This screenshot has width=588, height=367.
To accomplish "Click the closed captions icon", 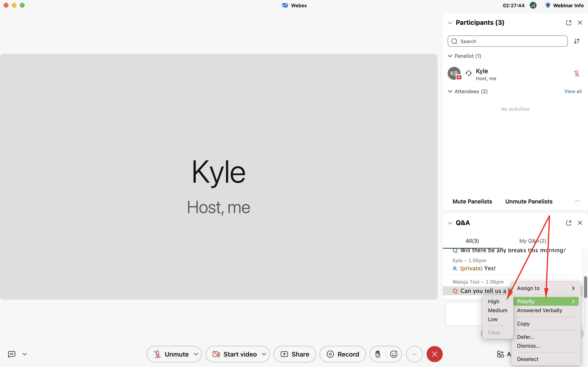I will pyautogui.click(x=12, y=354).
